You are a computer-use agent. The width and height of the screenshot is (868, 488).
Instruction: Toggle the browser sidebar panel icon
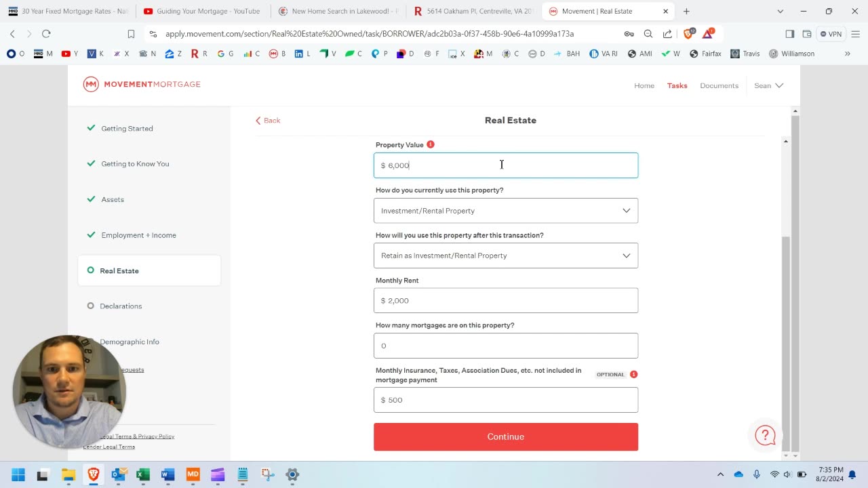pyautogui.click(x=789, y=34)
